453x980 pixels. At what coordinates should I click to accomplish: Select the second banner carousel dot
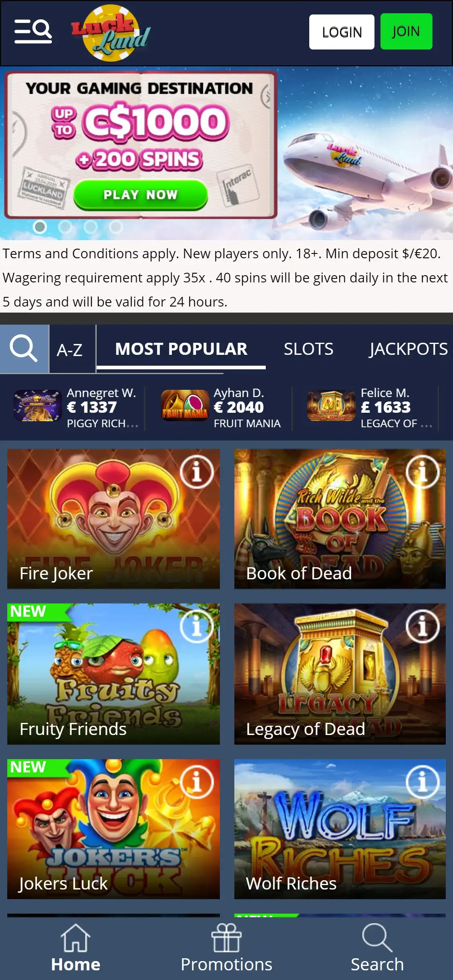point(65,227)
